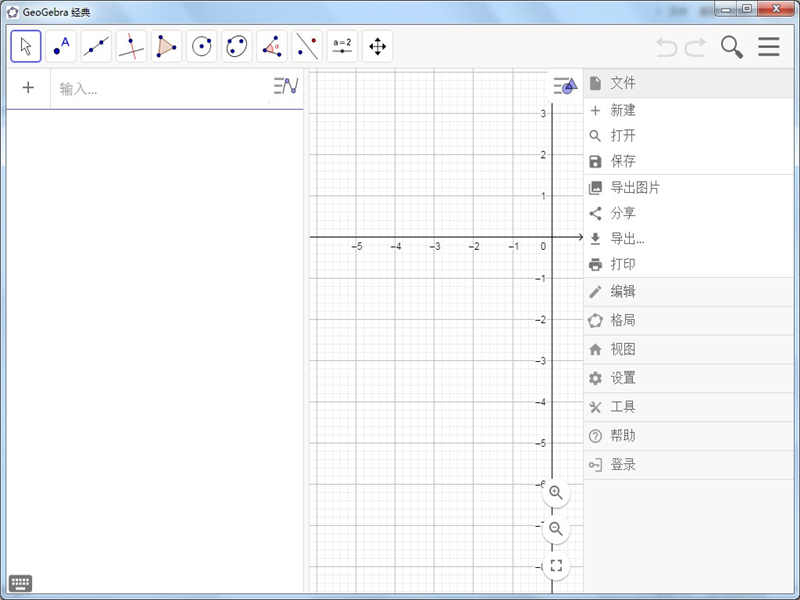
Task: Open the 导出... export submenu
Action: point(689,239)
